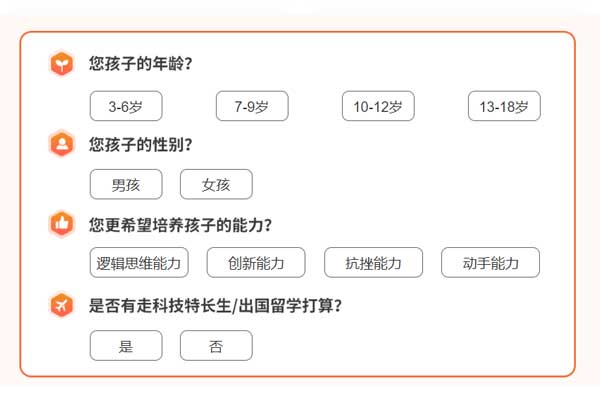This screenshot has width=600, height=400.
Task: Click the 动手能力 option
Action: pyautogui.click(x=490, y=263)
